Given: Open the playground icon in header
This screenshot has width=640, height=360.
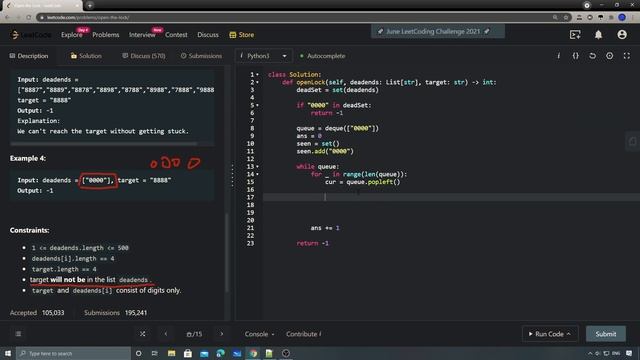Looking at the screenshot, I should click(575, 35).
